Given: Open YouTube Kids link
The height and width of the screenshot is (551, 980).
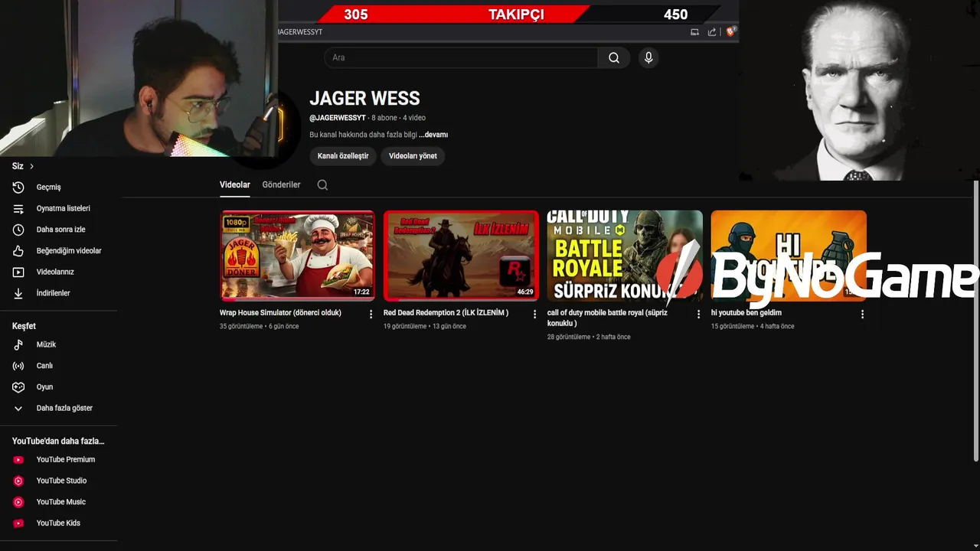Looking at the screenshot, I should click(x=58, y=523).
